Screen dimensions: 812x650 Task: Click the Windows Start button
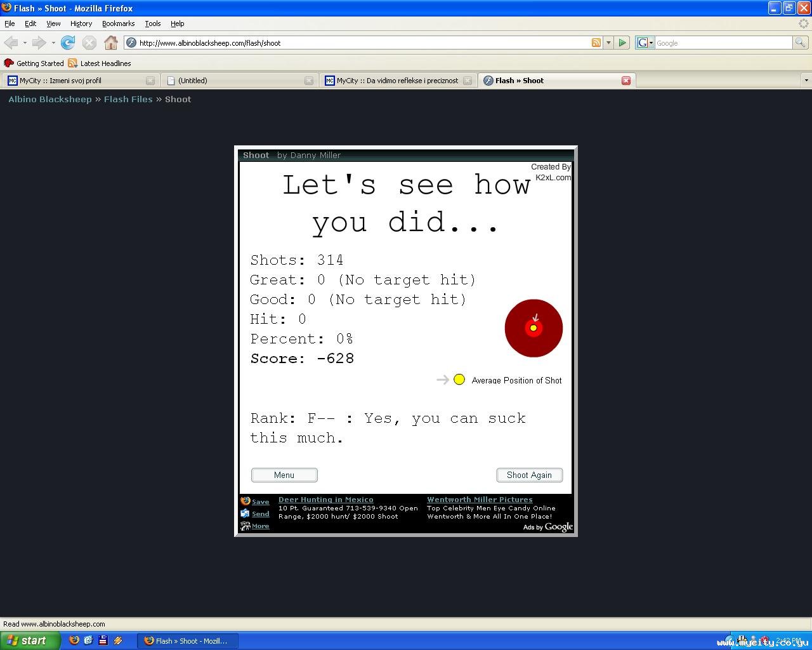(30, 640)
